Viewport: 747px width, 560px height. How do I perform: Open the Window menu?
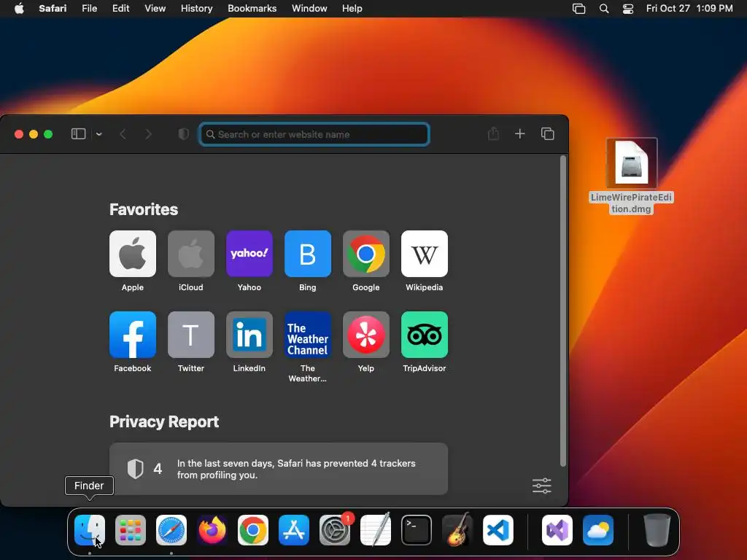309,9
